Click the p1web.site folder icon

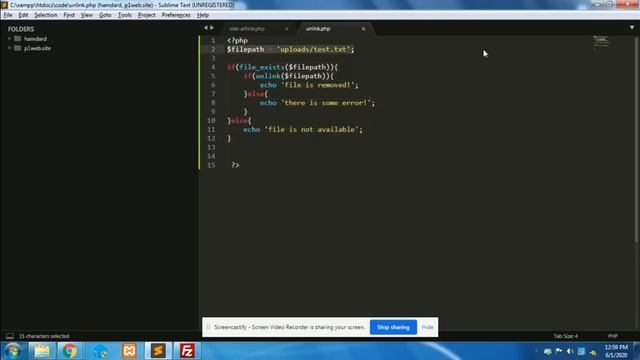pyautogui.click(x=18, y=48)
